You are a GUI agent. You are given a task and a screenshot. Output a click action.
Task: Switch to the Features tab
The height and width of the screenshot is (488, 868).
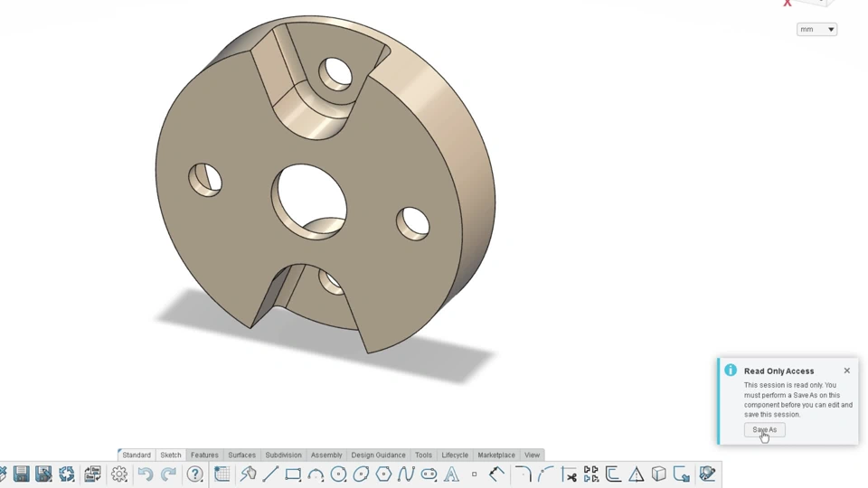tap(204, 455)
